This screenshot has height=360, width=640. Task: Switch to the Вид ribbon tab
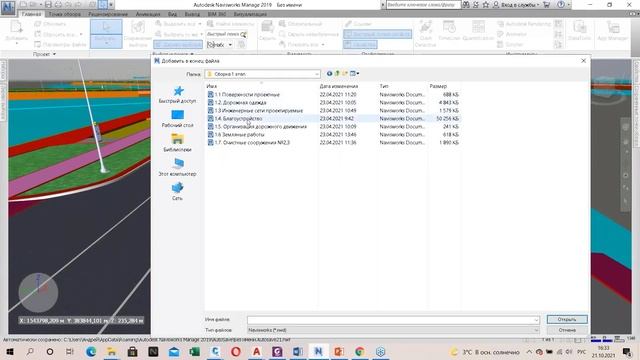click(x=172, y=14)
